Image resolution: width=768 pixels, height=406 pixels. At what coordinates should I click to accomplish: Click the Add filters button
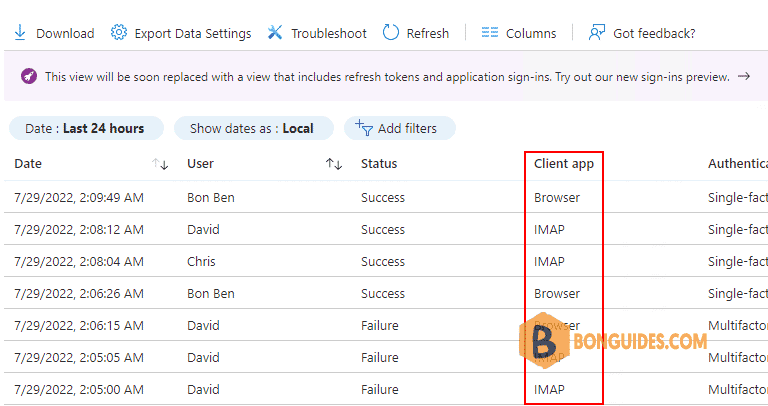coord(400,128)
